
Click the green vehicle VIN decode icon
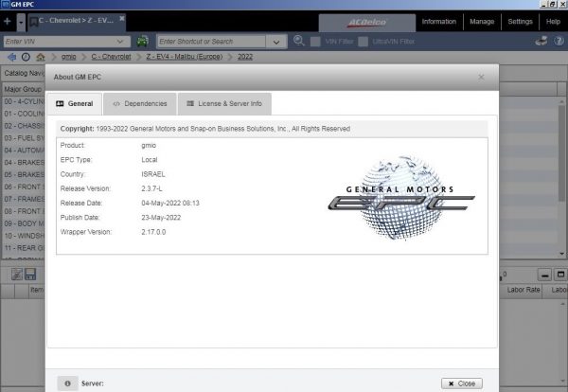tap(142, 41)
